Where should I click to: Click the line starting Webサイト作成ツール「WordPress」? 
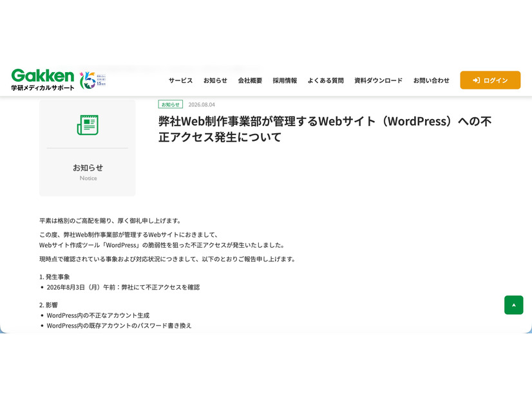tap(163, 245)
